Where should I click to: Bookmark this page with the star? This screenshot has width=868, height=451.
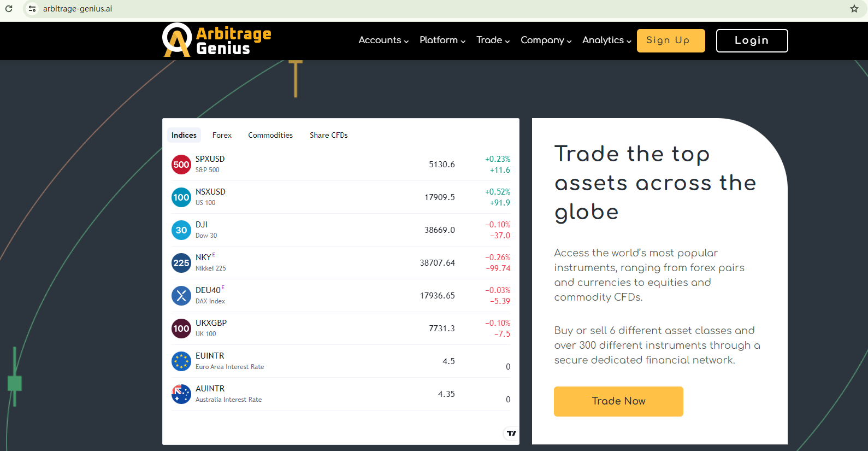point(854,9)
